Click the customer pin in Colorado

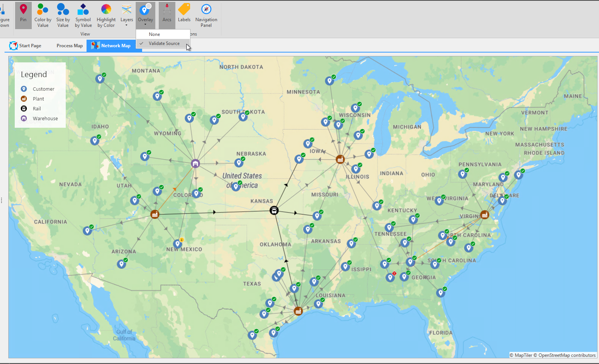pos(196,193)
